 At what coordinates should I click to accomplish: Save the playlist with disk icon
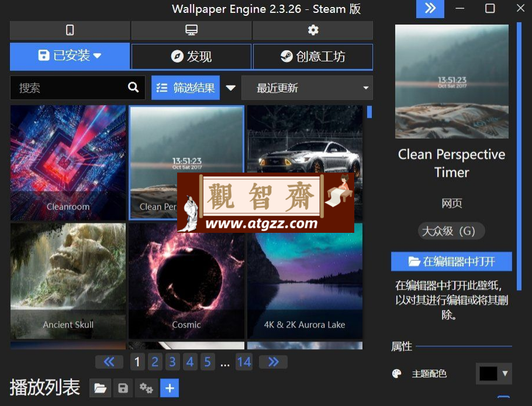tap(123, 388)
